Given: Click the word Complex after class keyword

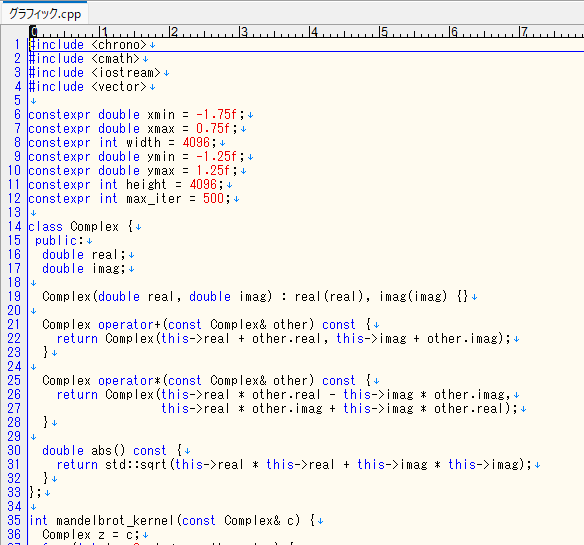Looking at the screenshot, I should point(95,226).
